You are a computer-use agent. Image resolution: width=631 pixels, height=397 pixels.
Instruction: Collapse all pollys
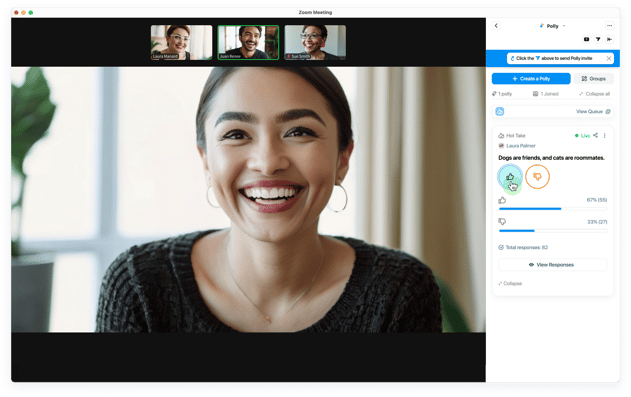[594, 94]
